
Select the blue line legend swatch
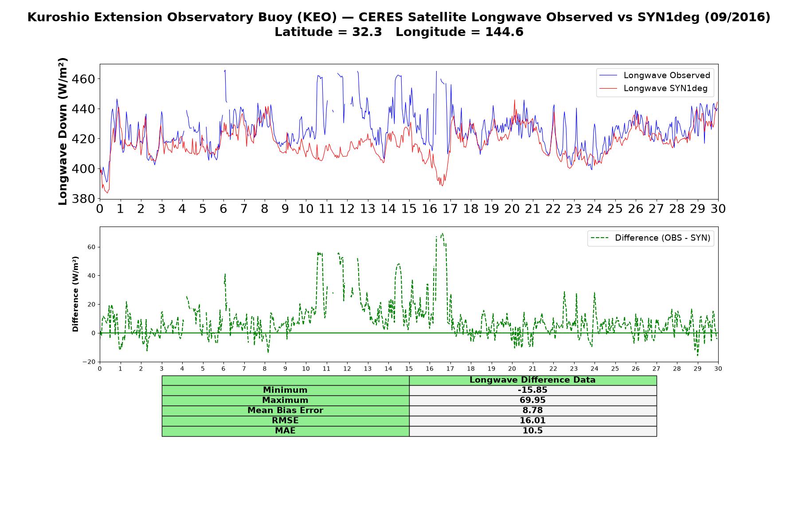pyautogui.click(x=608, y=75)
